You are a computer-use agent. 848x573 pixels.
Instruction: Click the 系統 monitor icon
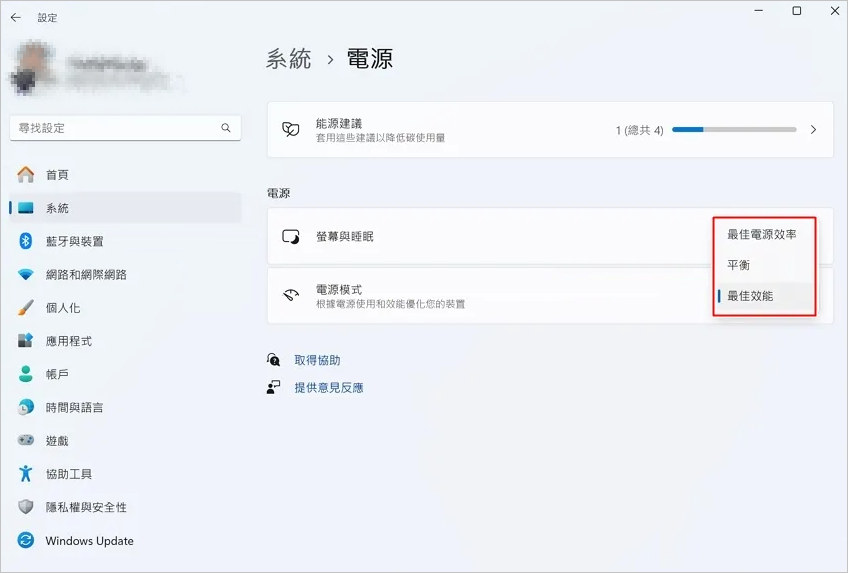pyautogui.click(x=25, y=208)
